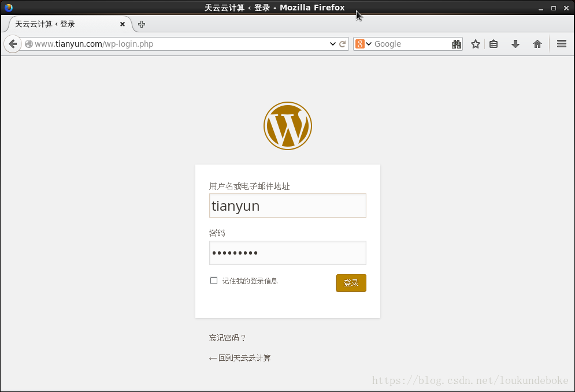The image size is (575, 392).
Task: Click the reload page icon
Action: coord(343,44)
